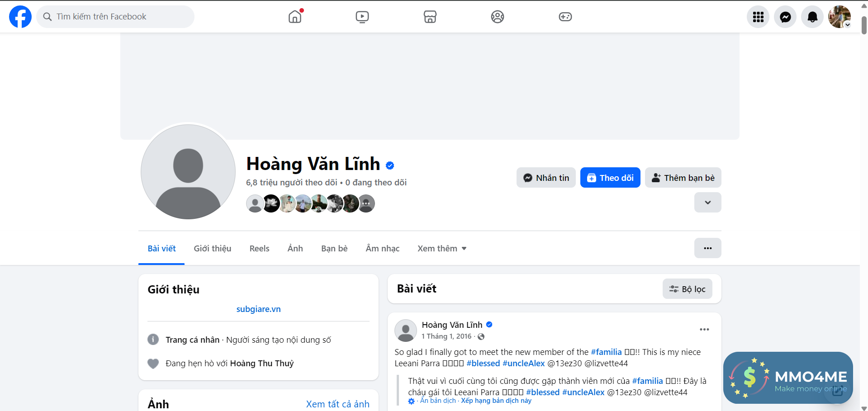Open post options three-dots menu
Image resolution: width=868 pixels, height=411 pixels.
[x=704, y=329]
